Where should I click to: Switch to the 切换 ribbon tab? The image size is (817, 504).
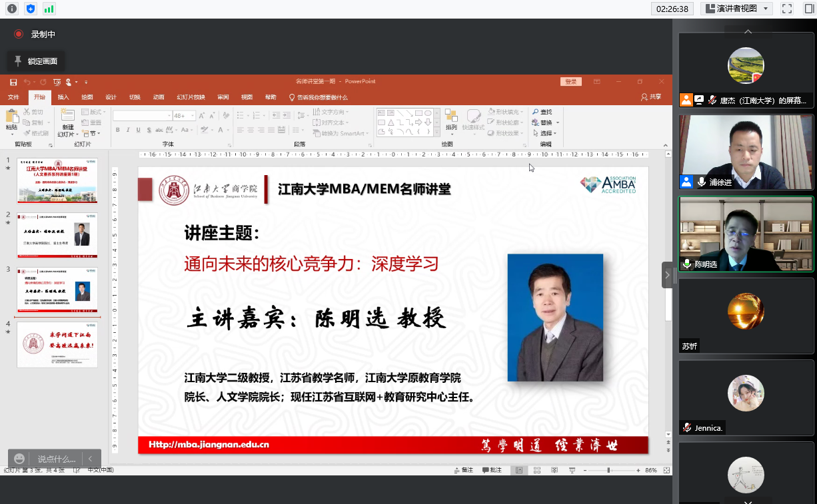[x=135, y=97]
